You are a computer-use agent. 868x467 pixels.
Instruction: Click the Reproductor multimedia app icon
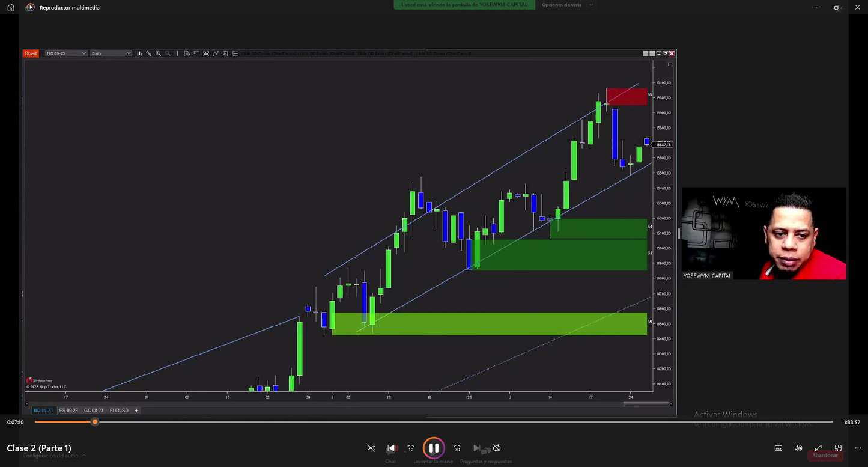30,7
